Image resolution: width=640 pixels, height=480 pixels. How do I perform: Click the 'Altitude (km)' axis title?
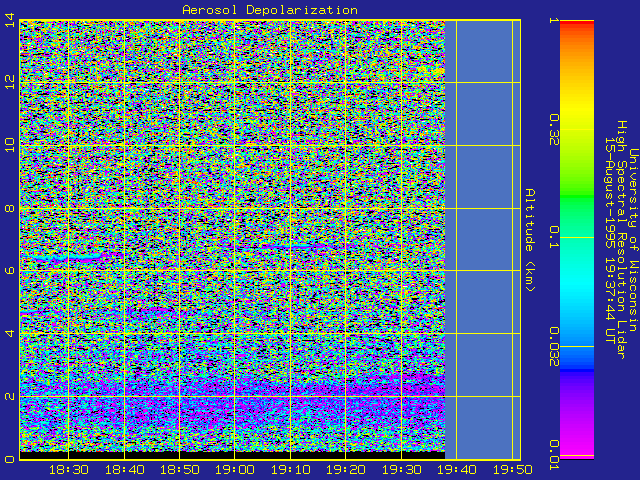point(529,240)
